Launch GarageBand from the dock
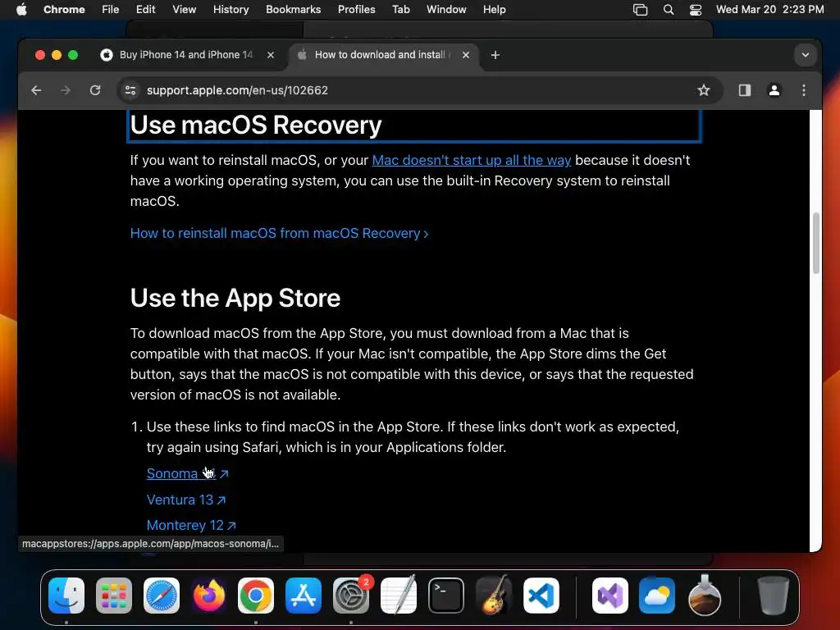The width and height of the screenshot is (840, 630). pos(493,596)
